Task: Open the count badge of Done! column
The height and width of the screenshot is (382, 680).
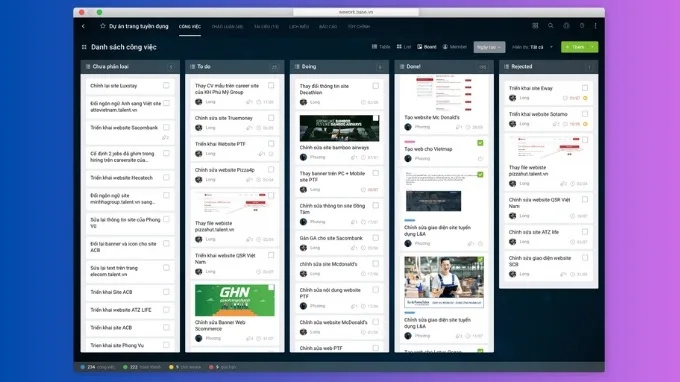Action: pyautogui.click(x=483, y=67)
